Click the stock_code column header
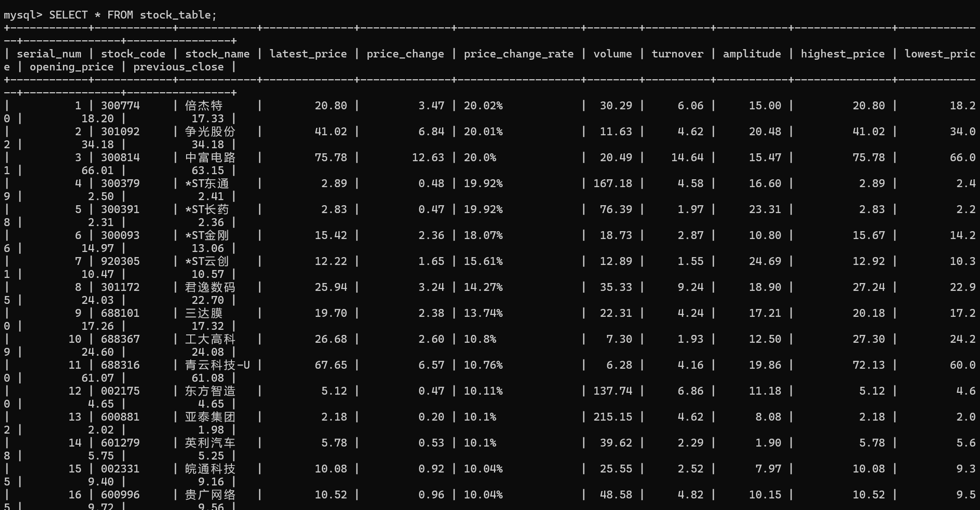 coord(133,54)
